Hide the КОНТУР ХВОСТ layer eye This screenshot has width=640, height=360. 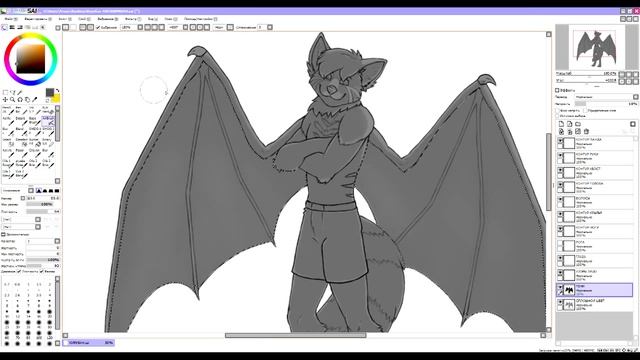point(560,170)
